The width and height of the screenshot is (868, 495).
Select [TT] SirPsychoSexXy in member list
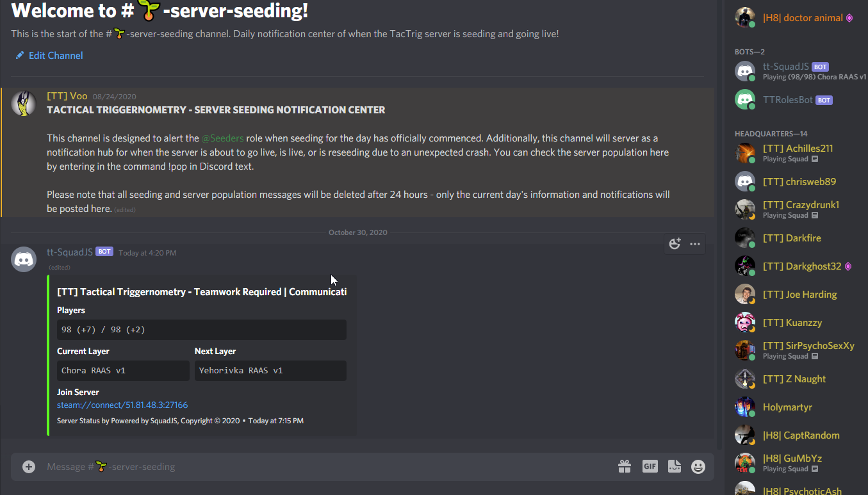pos(799,350)
